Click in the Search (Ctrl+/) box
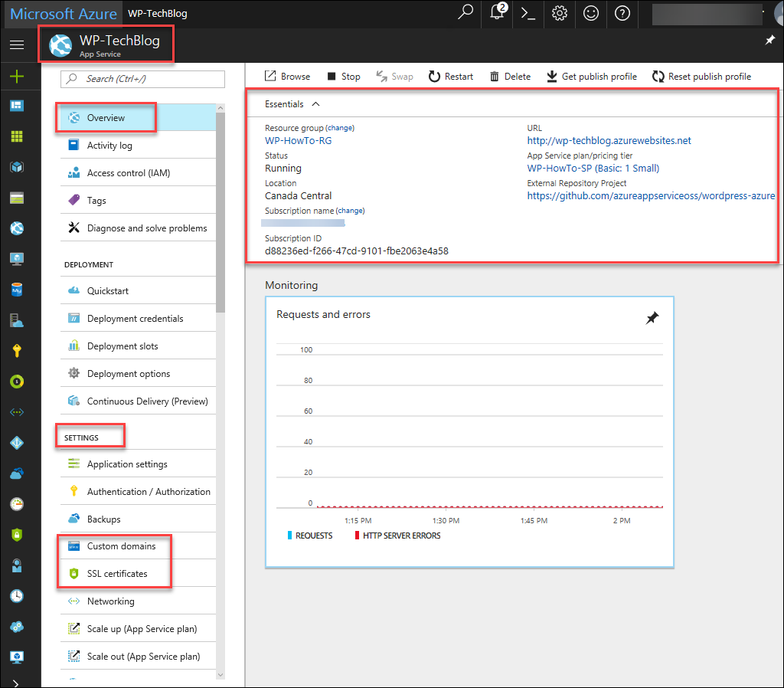 [x=142, y=79]
